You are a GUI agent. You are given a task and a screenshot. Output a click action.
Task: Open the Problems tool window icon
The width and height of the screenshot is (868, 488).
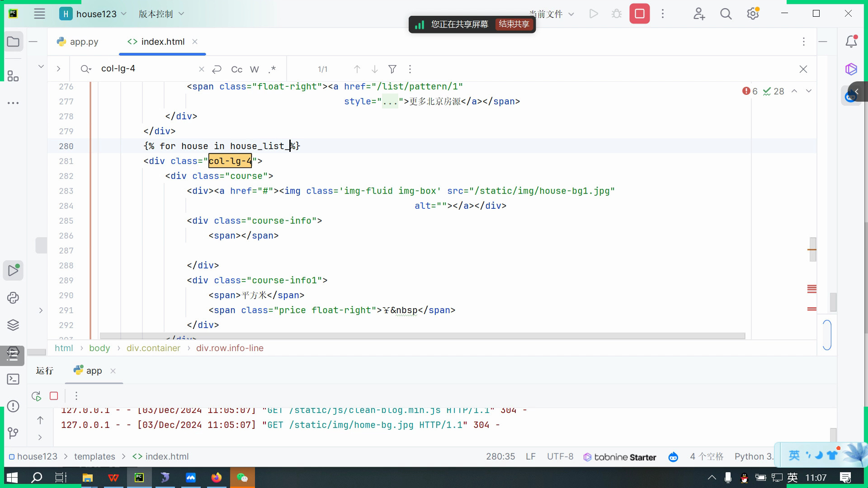[x=13, y=406]
